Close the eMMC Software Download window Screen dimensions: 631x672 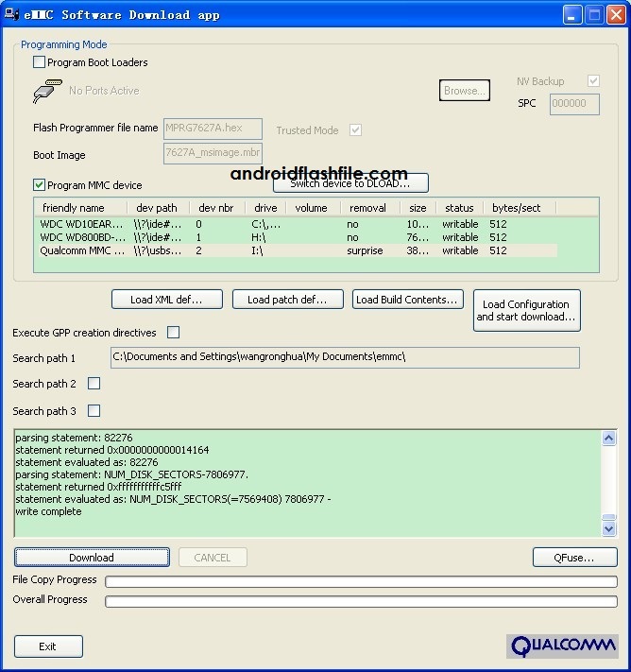coord(617,15)
